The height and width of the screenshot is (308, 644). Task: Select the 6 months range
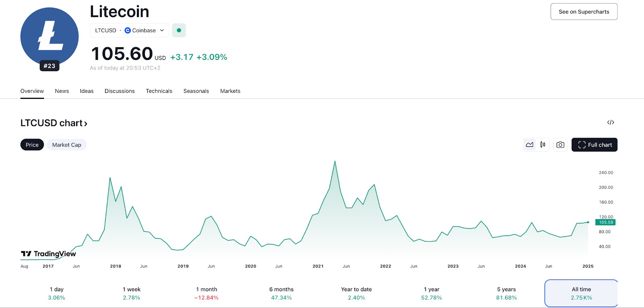(x=281, y=294)
